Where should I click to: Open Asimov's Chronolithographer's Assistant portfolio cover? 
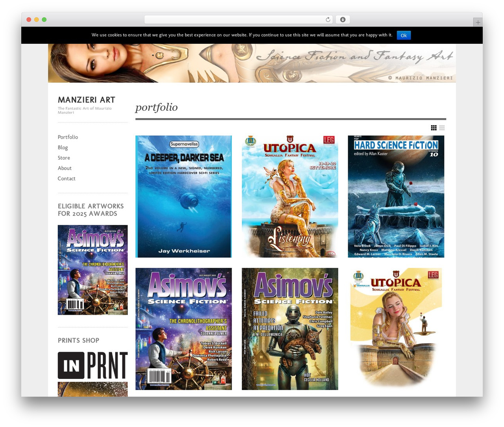click(x=183, y=329)
